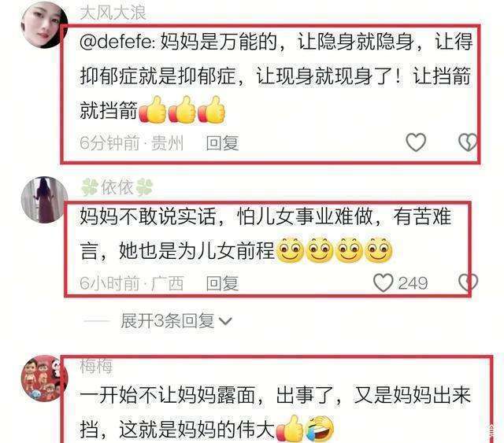Tap the 6分钟前 · 贵州 timestamp
Viewport: 504px width, 443px height.
click(x=132, y=143)
